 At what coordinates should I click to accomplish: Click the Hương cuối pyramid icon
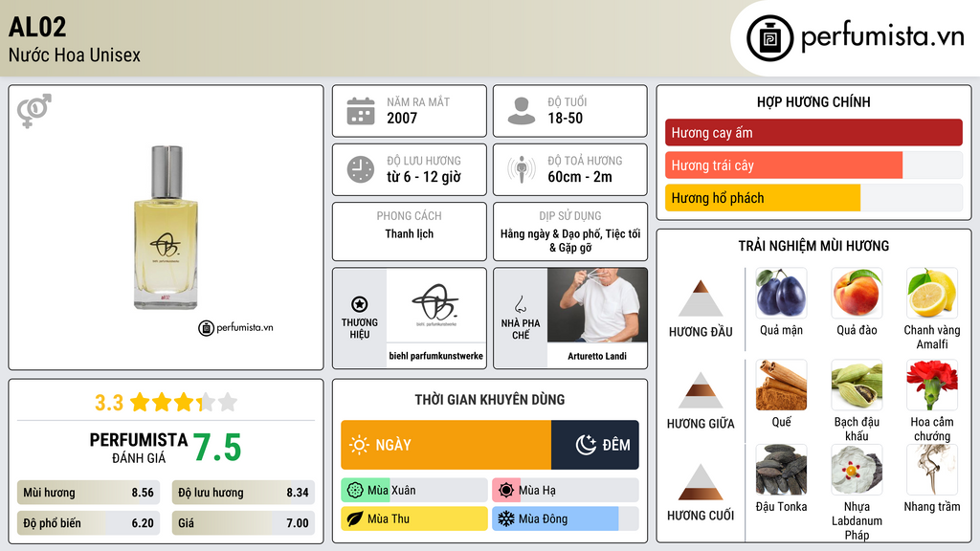click(x=701, y=482)
